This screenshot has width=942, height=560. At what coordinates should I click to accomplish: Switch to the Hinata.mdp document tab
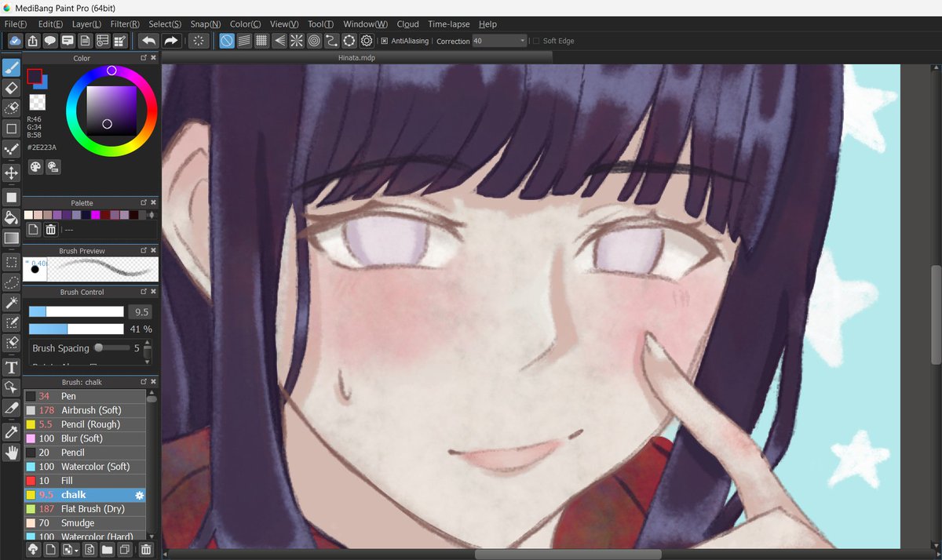pyautogui.click(x=356, y=57)
